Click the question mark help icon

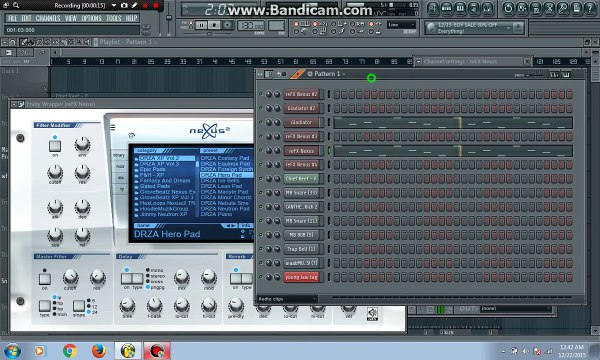590,8
